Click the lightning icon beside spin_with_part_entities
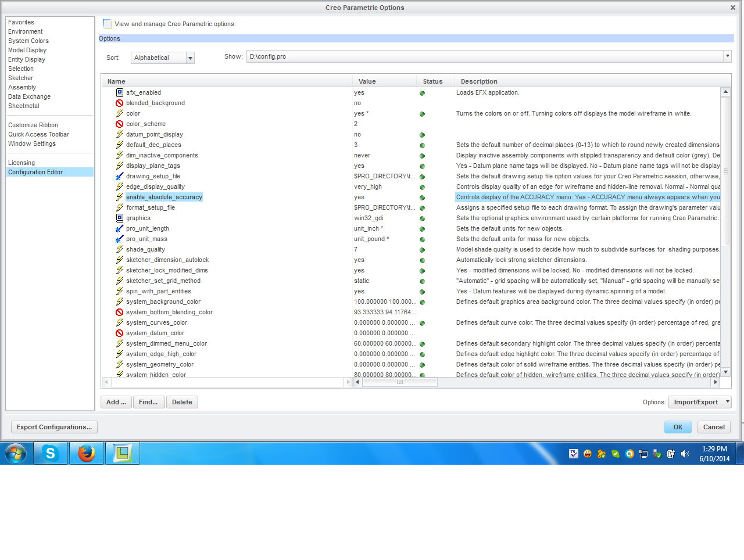Screen dimensions: 744x560 pos(120,291)
